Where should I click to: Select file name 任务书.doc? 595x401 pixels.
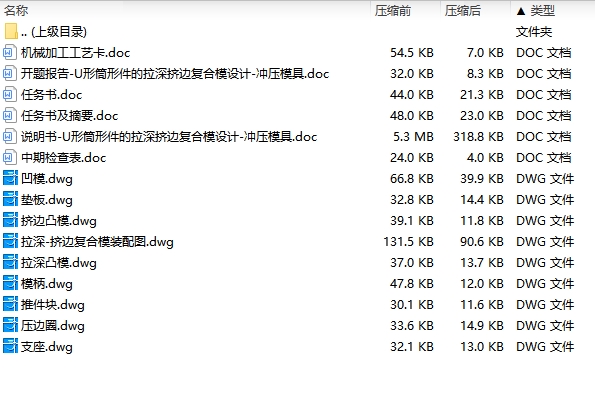point(51,95)
